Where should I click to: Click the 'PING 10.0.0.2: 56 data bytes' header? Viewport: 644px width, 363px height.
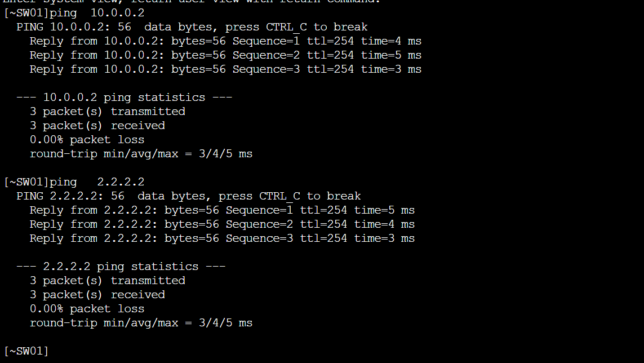(192, 27)
